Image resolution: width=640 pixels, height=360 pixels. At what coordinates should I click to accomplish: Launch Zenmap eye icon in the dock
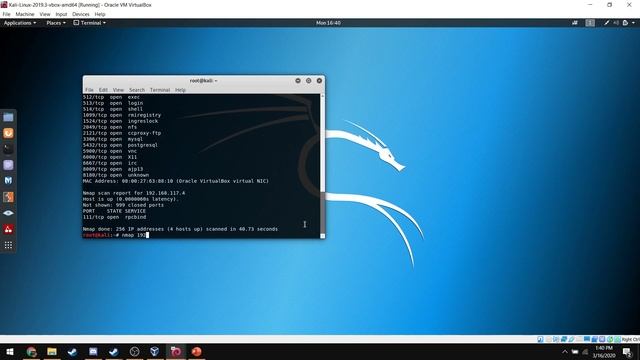[8, 213]
